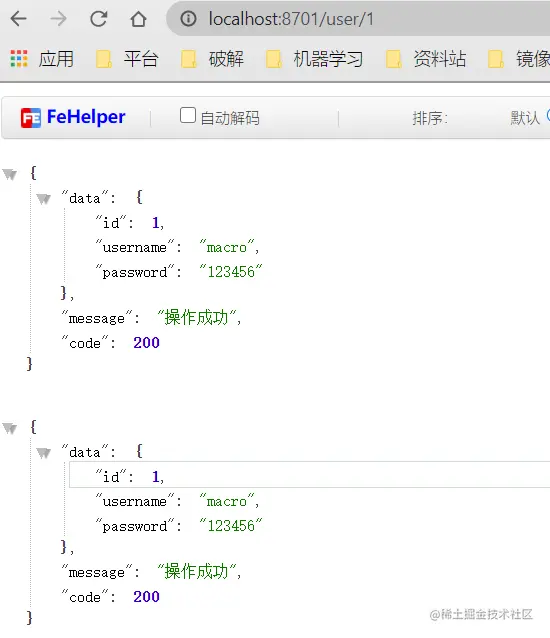Go back to previous page

click(19, 19)
